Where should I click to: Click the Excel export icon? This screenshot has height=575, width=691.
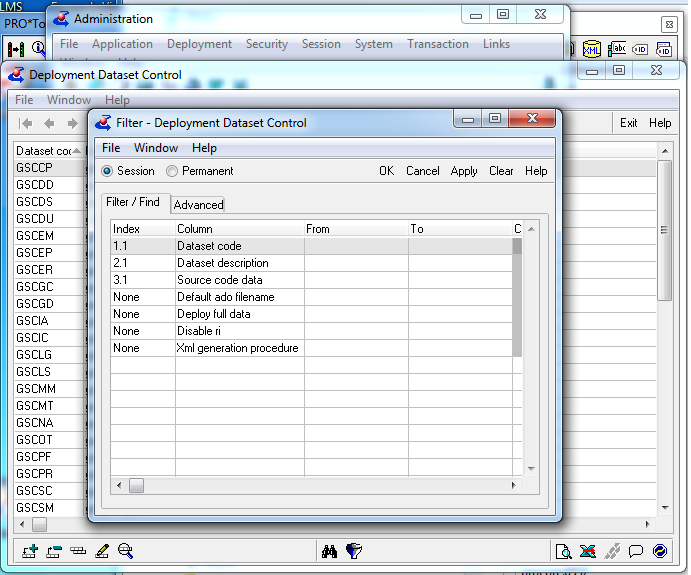point(588,551)
